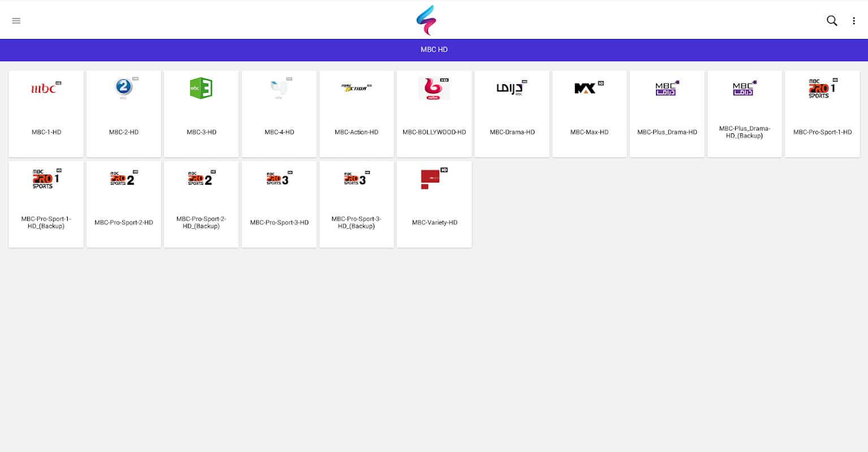Image resolution: width=868 pixels, height=452 pixels.
Task: Open the MBC-Action-HD logo
Action: [356, 88]
